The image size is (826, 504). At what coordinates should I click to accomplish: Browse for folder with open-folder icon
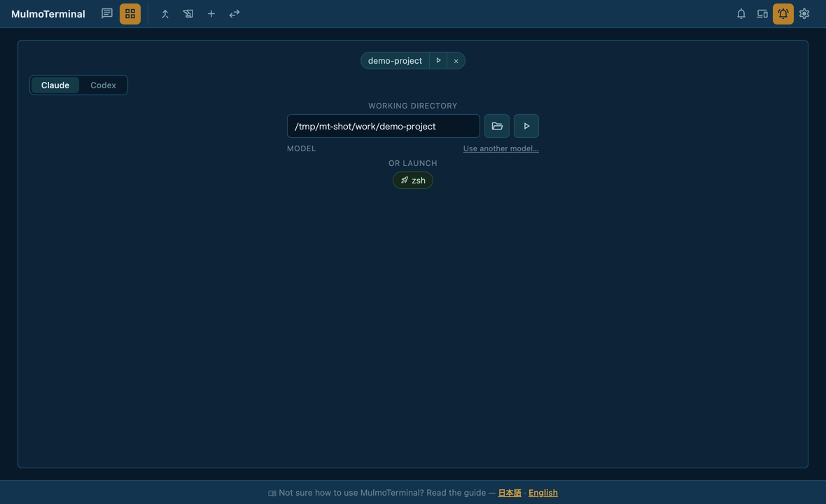pyautogui.click(x=497, y=126)
